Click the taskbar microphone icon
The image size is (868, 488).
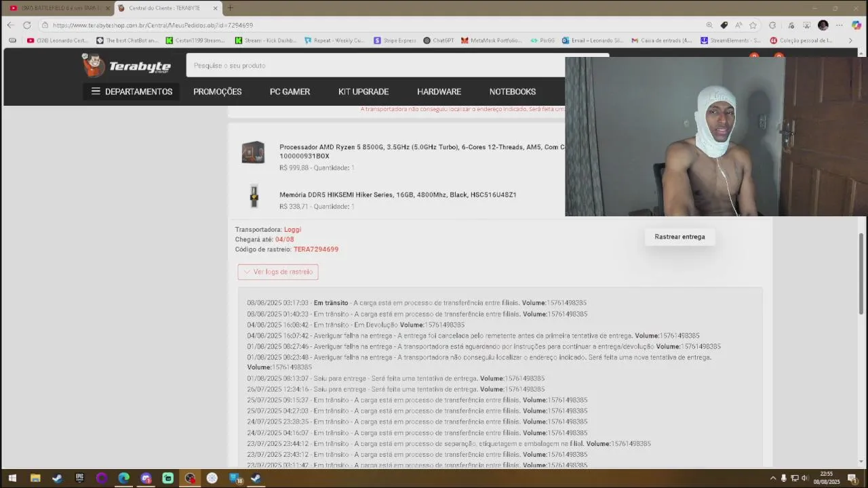pyautogui.click(x=784, y=478)
